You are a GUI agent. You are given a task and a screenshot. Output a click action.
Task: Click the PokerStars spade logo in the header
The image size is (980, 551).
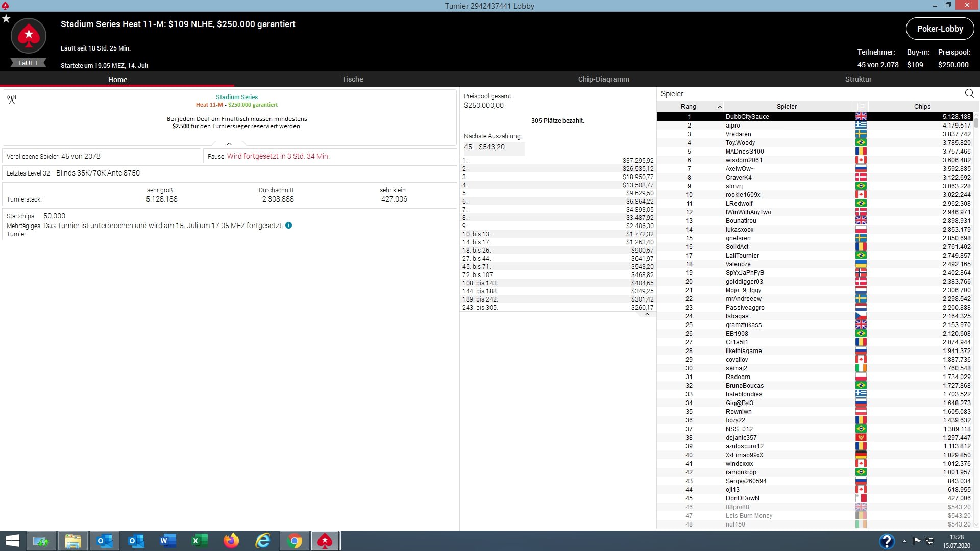(x=29, y=36)
